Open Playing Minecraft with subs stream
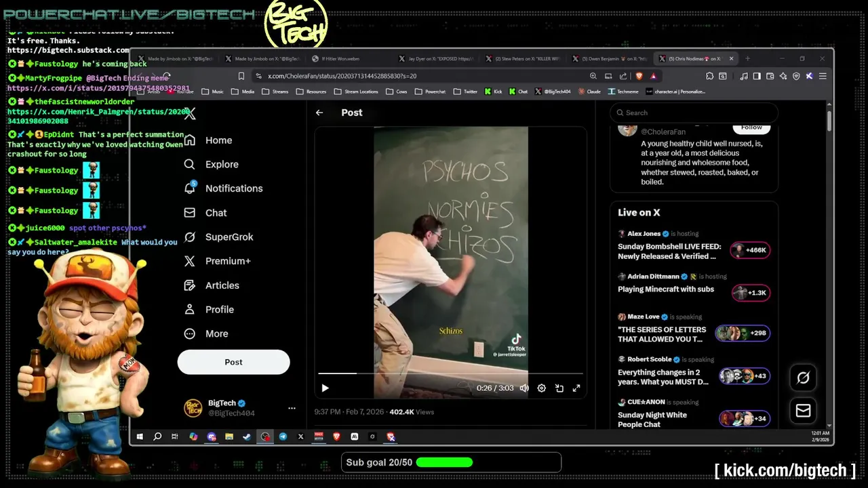Image resolution: width=868 pixels, height=488 pixels. coord(666,289)
